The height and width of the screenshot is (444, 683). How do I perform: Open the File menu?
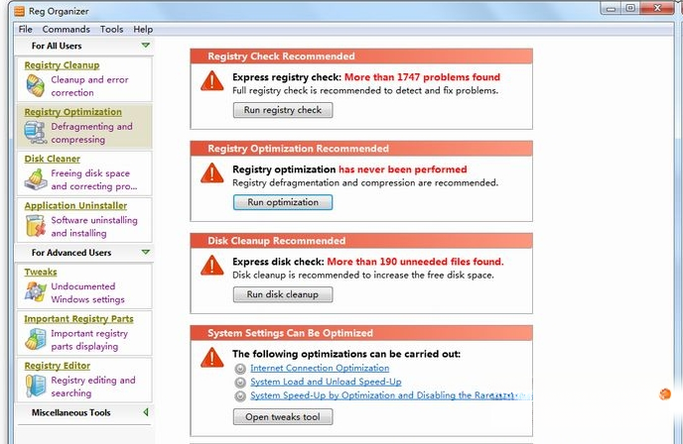point(25,29)
